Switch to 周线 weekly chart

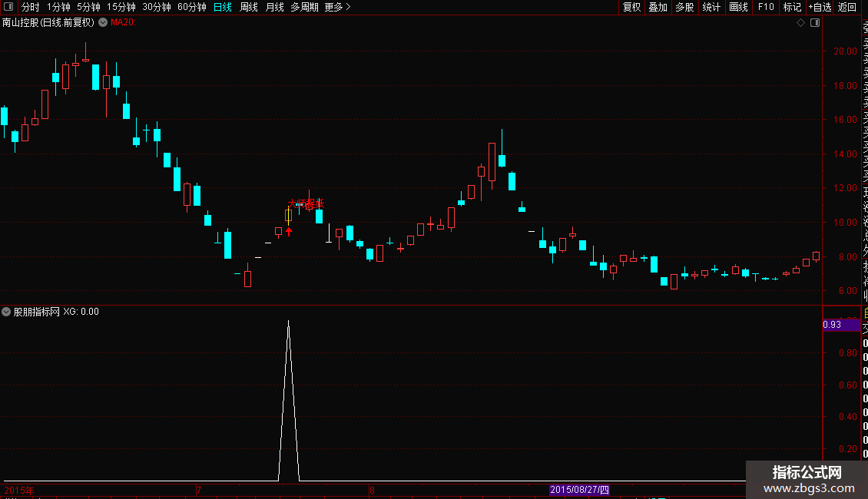coord(249,7)
